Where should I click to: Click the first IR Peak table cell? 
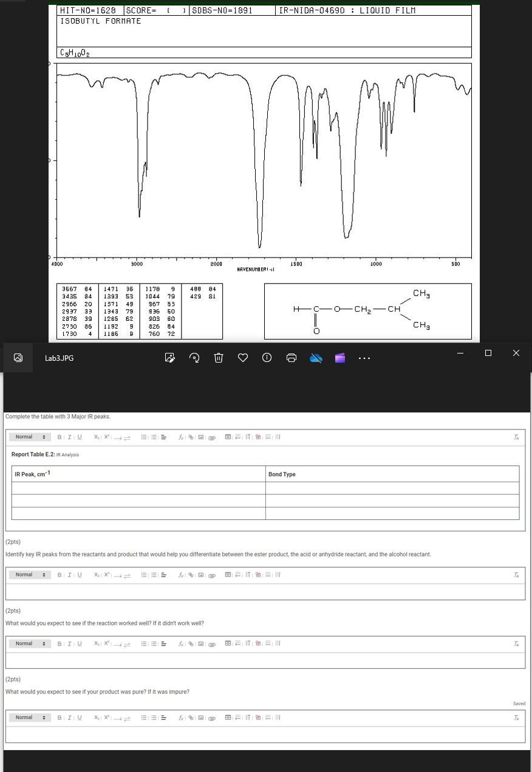pos(138,487)
